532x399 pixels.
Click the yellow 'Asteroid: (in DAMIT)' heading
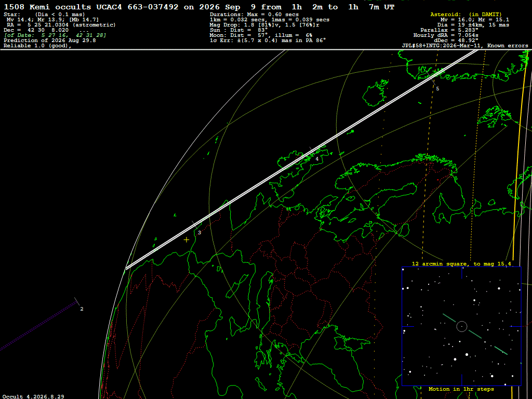[x=466, y=14]
